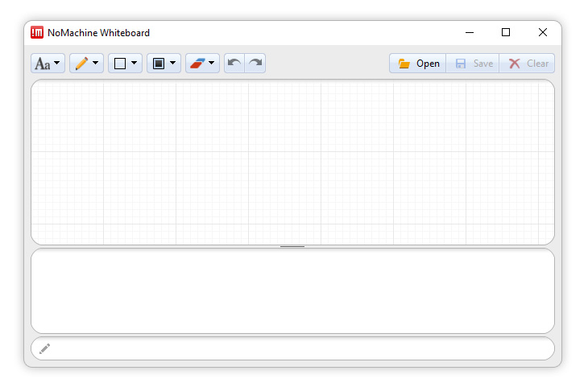588x391 pixels.
Task: Select the filled rectangle shape tool
Action: click(158, 64)
